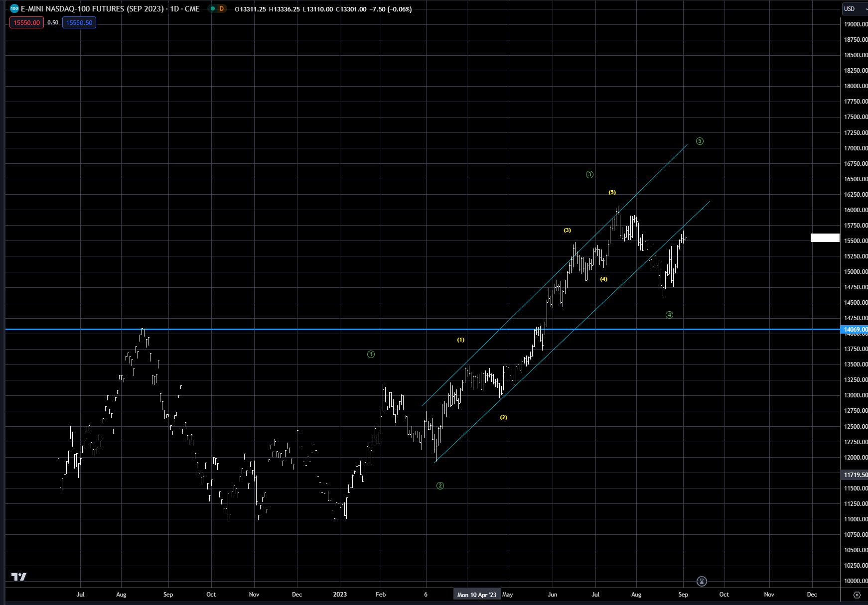Select the green circled wave 5 label
This screenshot has height=605, width=868.
700,141
